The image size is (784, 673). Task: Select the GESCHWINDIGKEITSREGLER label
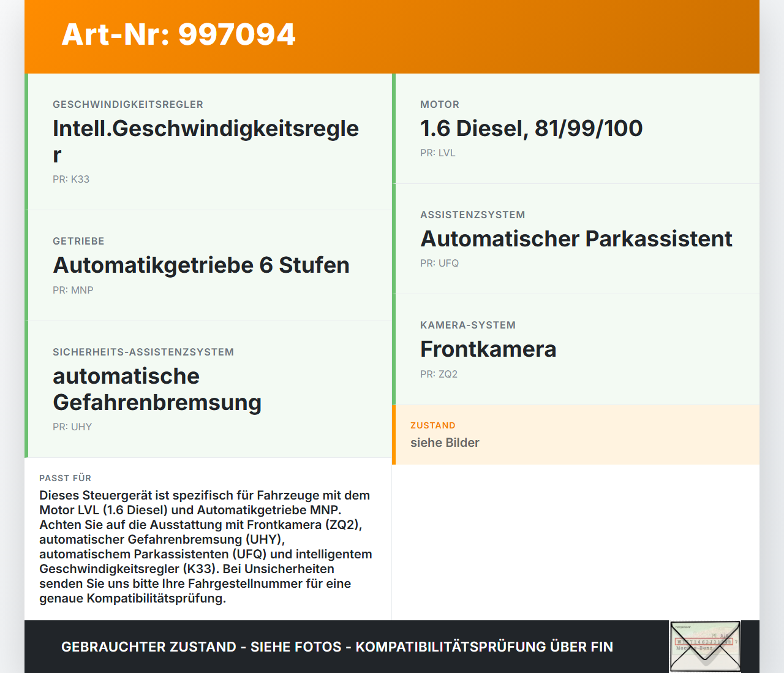(128, 105)
